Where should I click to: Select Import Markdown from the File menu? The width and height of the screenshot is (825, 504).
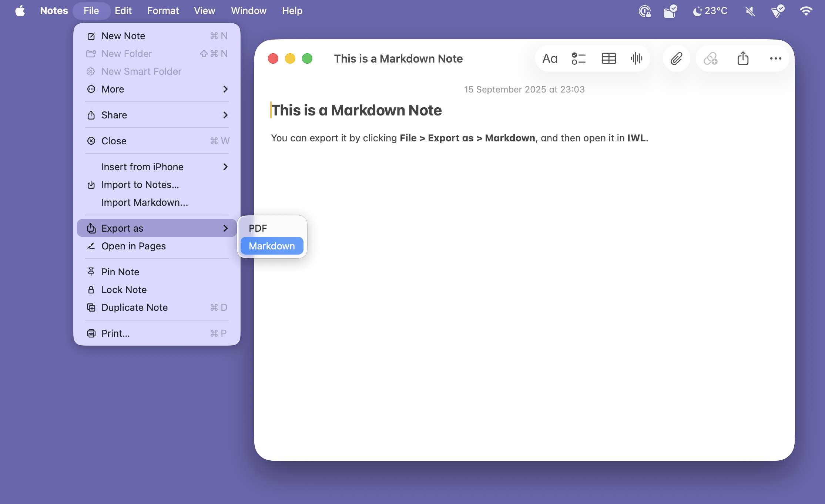[x=145, y=202]
